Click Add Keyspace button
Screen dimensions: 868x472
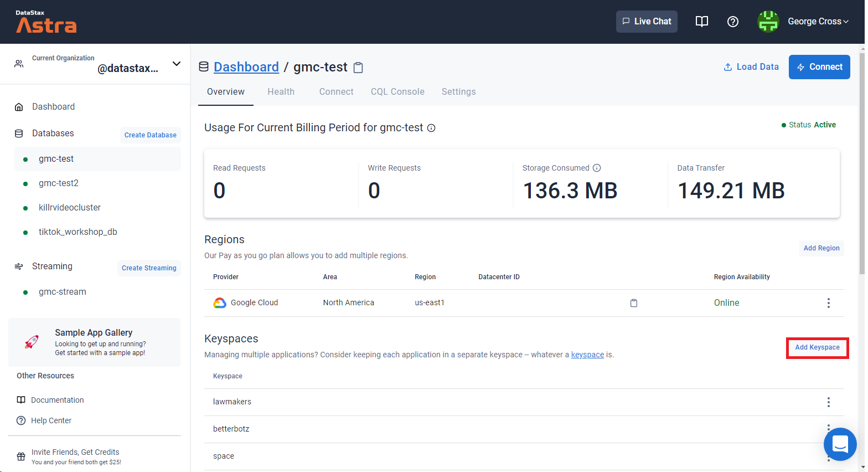click(818, 348)
